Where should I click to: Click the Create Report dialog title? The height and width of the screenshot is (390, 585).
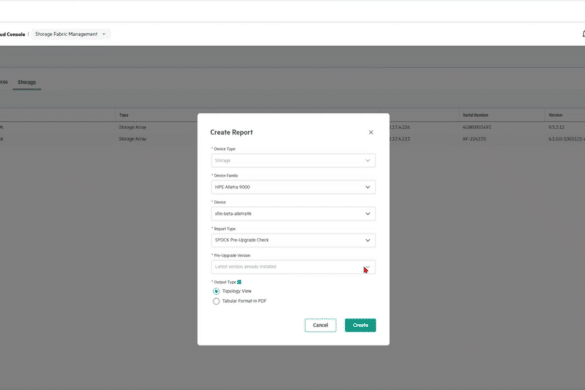coord(231,132)
